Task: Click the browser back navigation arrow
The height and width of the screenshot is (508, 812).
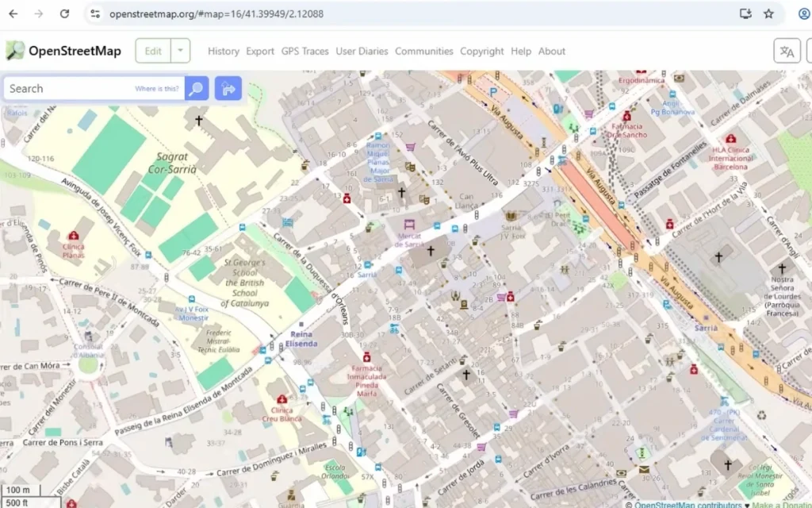Action: (13, 13)
